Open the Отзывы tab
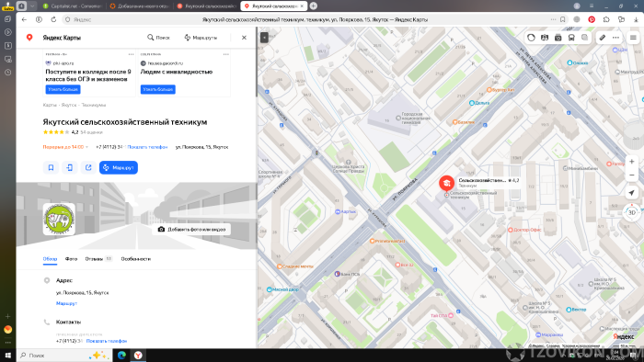This screenshot has width=644, height=362. click(x=98, y=259)
